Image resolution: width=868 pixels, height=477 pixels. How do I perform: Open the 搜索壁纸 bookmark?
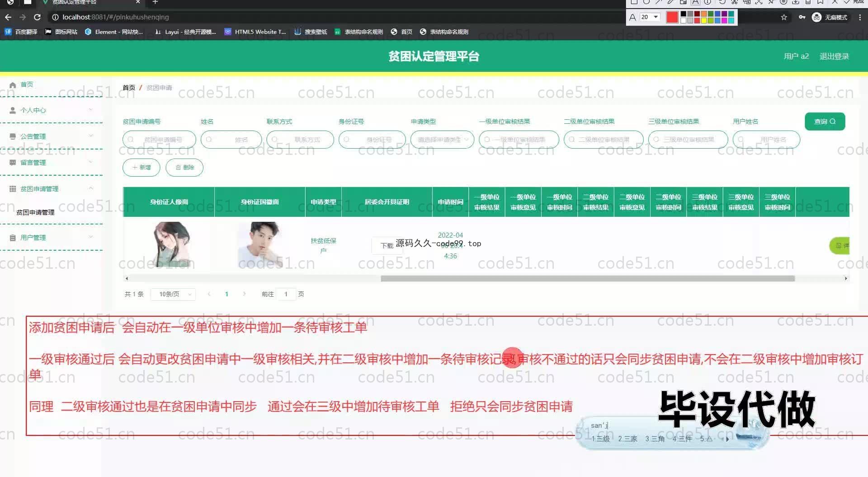[311, 32]
